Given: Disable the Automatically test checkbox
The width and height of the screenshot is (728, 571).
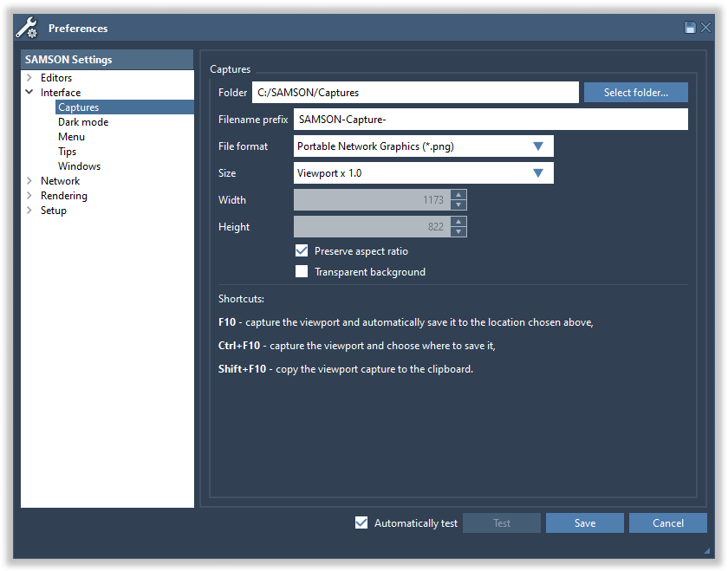Looking at the screenshot, I should [361, 523].
